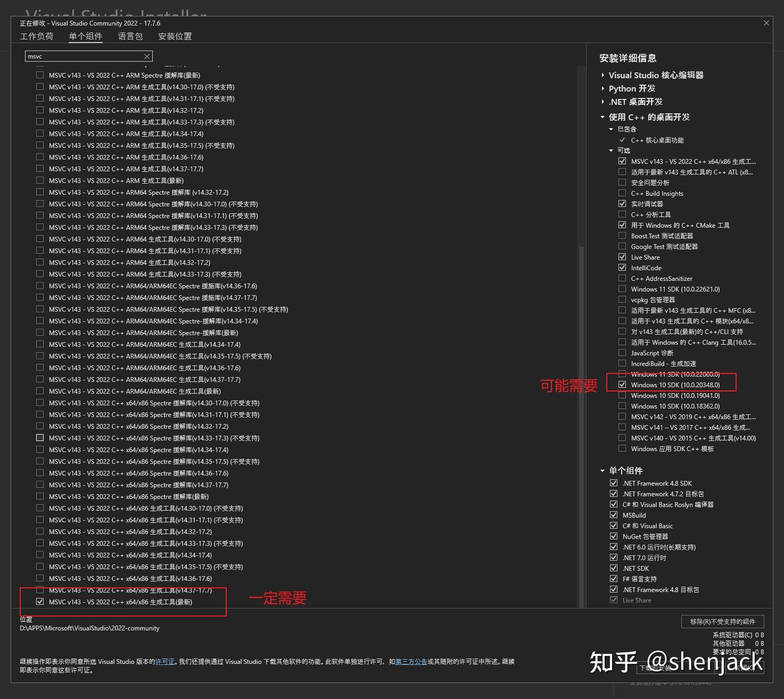Open the 第三方公告 link

click(410, 662)
